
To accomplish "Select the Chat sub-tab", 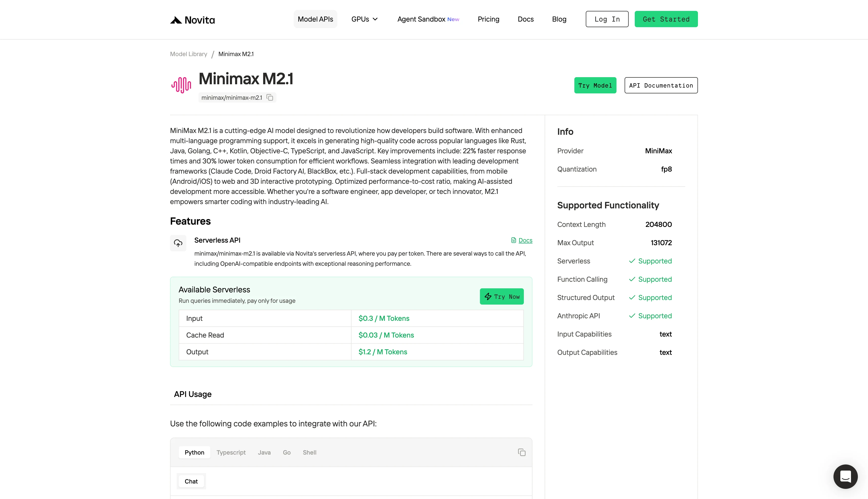I will point(191,481).
